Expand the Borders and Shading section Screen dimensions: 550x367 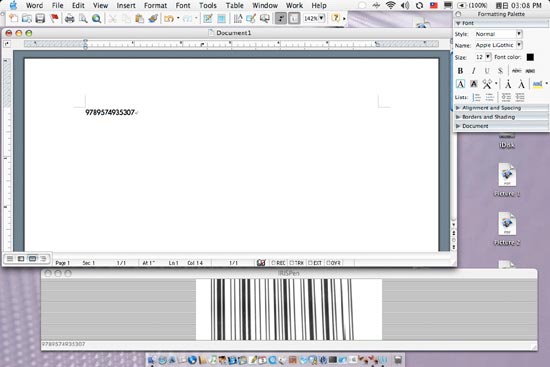click(x=501, y=117)
